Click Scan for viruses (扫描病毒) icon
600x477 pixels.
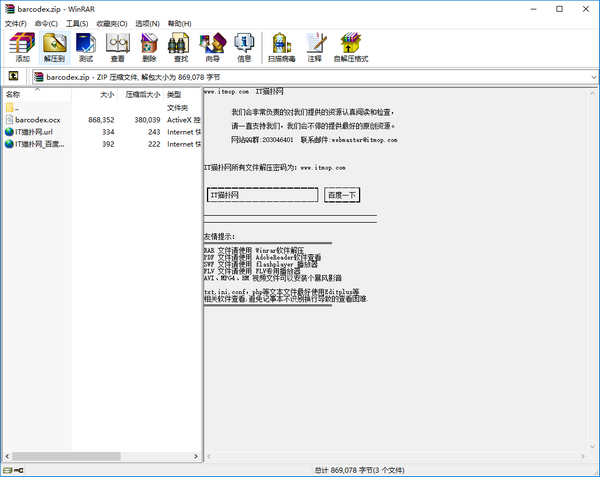coord(282,47)
